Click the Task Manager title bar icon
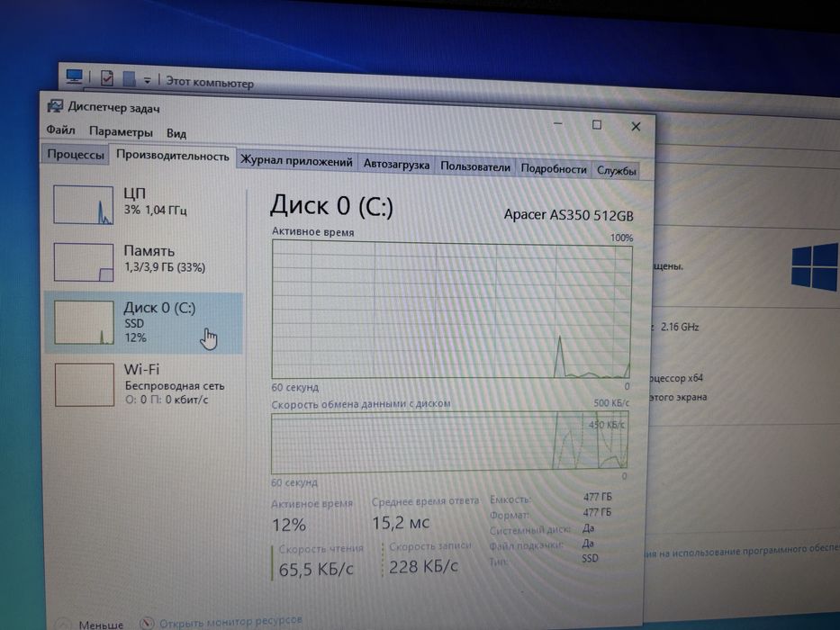This screenshot has height=630, width=840. coord(55,106)
